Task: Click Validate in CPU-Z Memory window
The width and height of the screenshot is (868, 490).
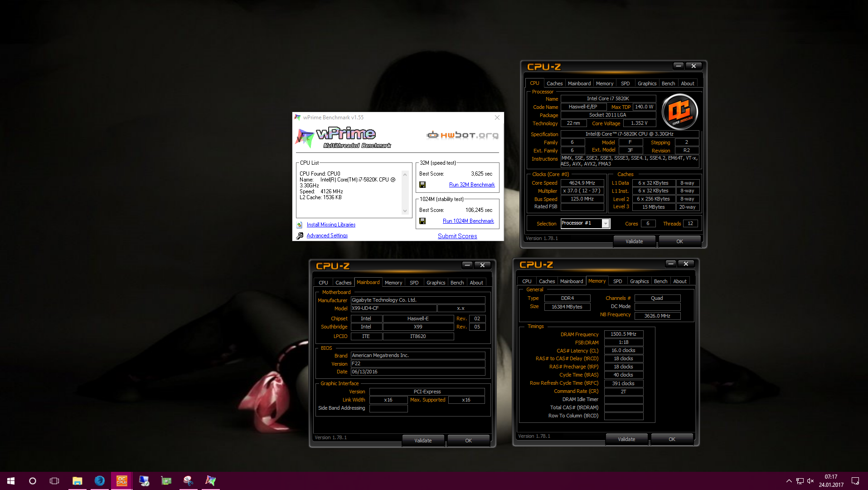Action: pos(626,439)
